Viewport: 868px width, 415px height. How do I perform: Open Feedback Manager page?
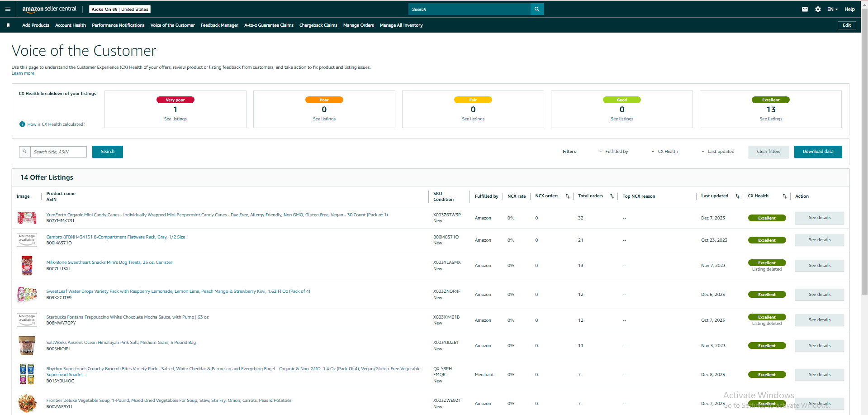pyautogui.click(x=219, y=25)
